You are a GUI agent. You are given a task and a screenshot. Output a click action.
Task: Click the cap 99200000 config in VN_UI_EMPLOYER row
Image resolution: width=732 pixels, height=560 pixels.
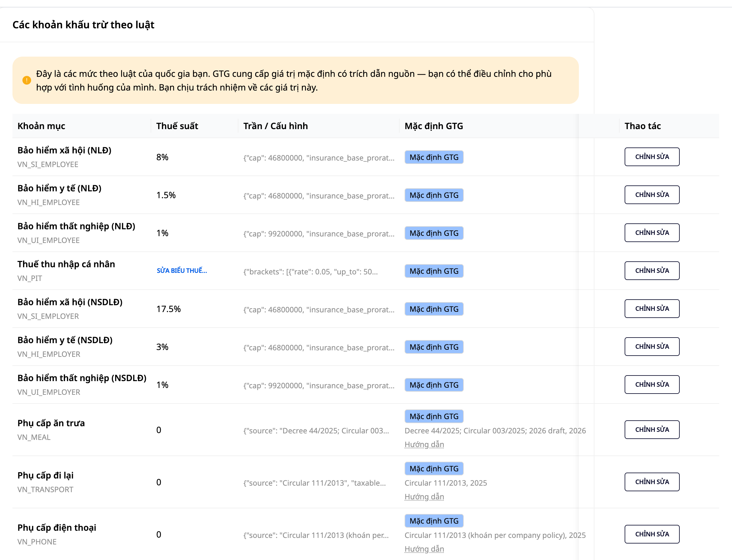[x=319, y=386]
